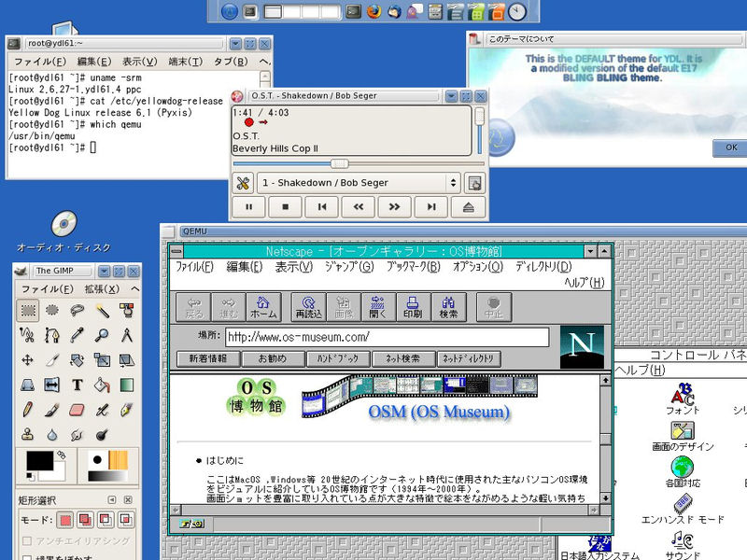
Task: Open the 編集(E) menu in the terminal
Action: (94, 62)
